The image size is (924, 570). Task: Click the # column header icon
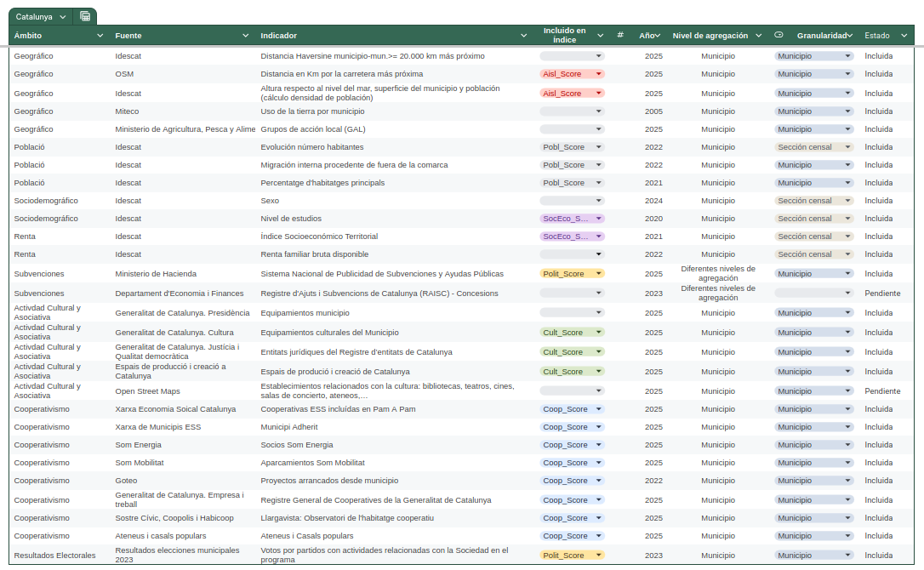click(x=620, y=36)
